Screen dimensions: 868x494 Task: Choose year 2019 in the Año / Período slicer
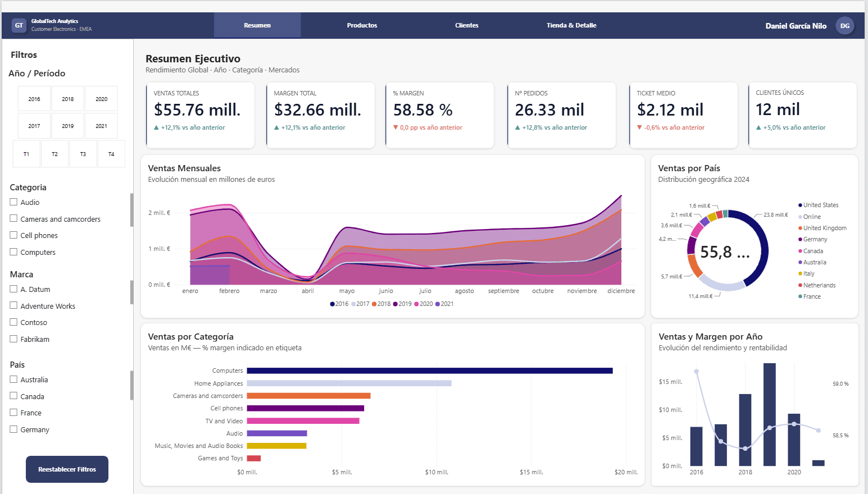tap(68, 126)
